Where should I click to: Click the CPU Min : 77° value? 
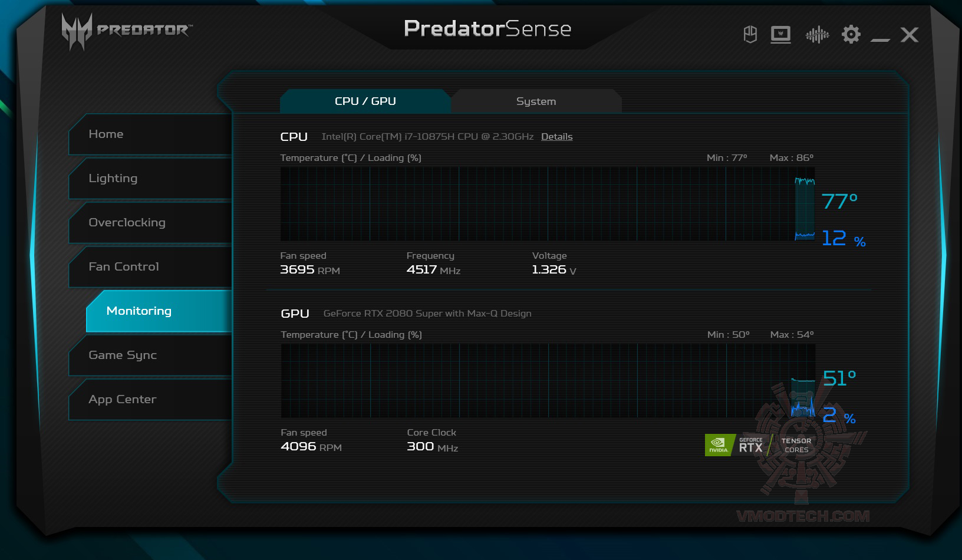click(727, 158)
